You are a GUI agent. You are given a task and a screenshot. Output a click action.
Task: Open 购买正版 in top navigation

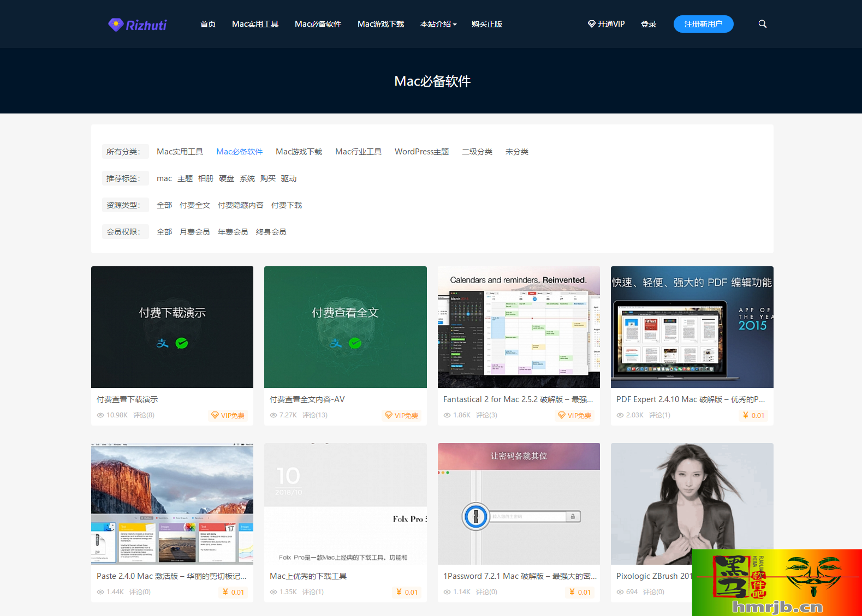pos(487,24)
